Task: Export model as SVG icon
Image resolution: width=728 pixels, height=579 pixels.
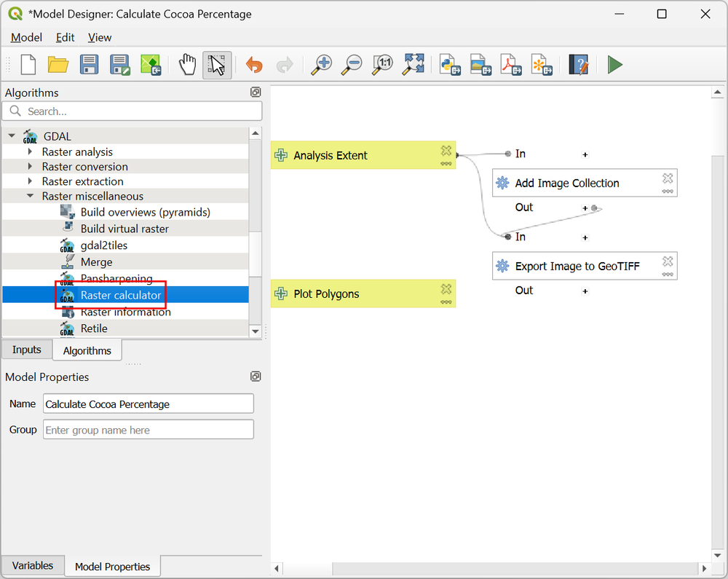Action: tap(542, 65)
